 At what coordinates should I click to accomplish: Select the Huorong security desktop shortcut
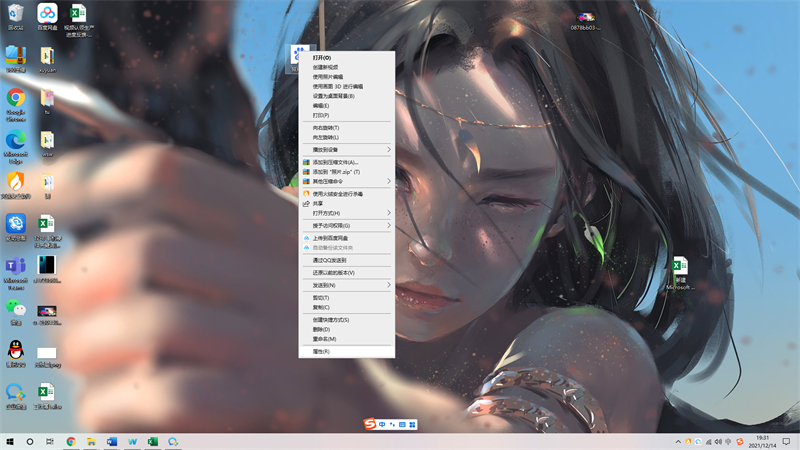coord(15,186)
